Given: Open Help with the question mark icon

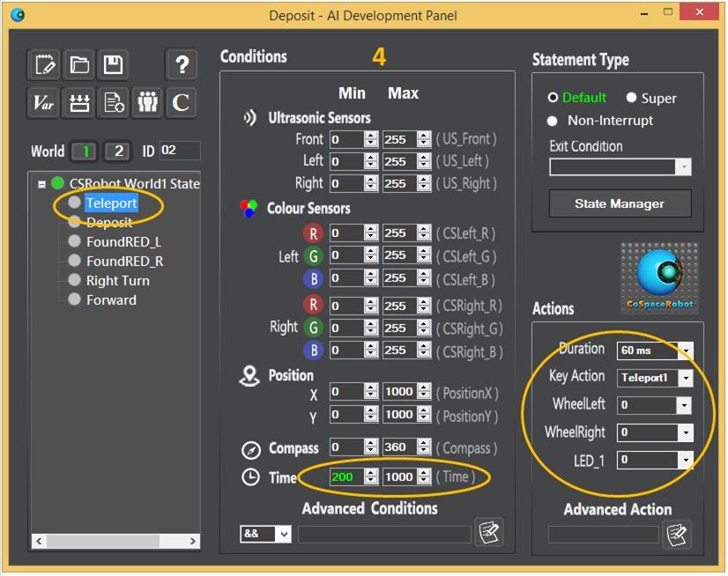Looking at the screenshot, I should coord(182,65).
